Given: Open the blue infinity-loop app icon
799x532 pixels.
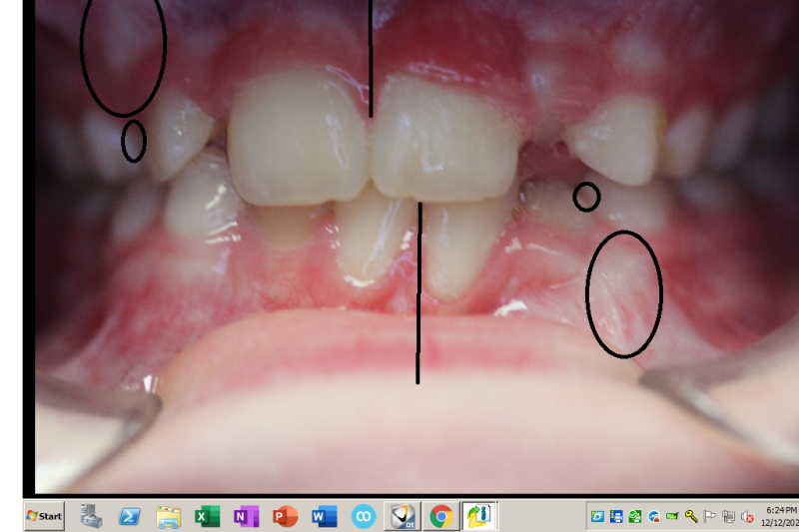Looking at the screenshot, I should [x=363, y=516].
